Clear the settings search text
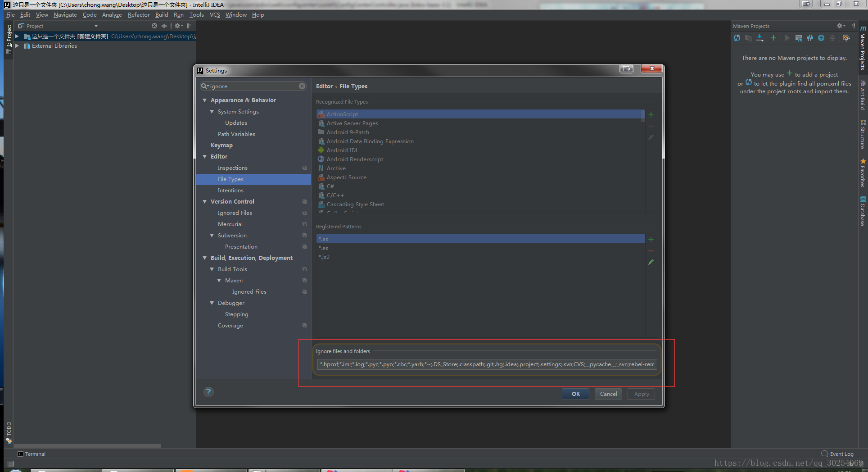This screenshot has width=868, height=472. pyautogui.click(x=302, y=86)
